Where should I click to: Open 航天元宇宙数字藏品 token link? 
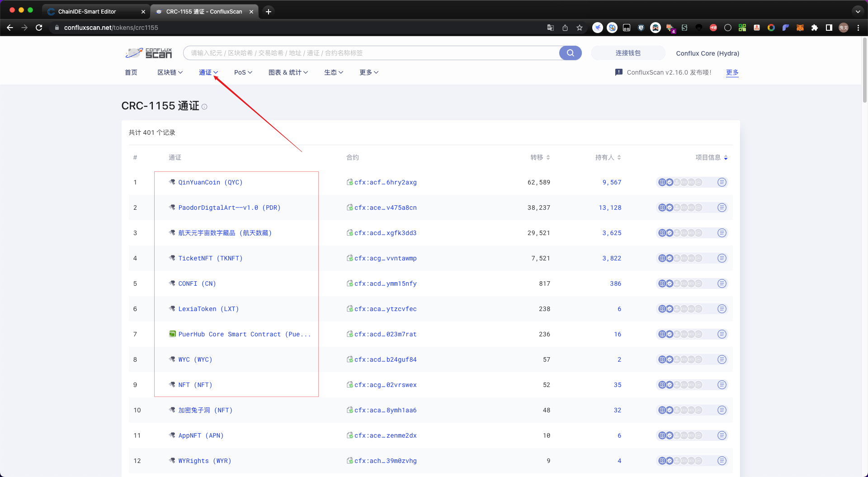(x=225, y=233)
